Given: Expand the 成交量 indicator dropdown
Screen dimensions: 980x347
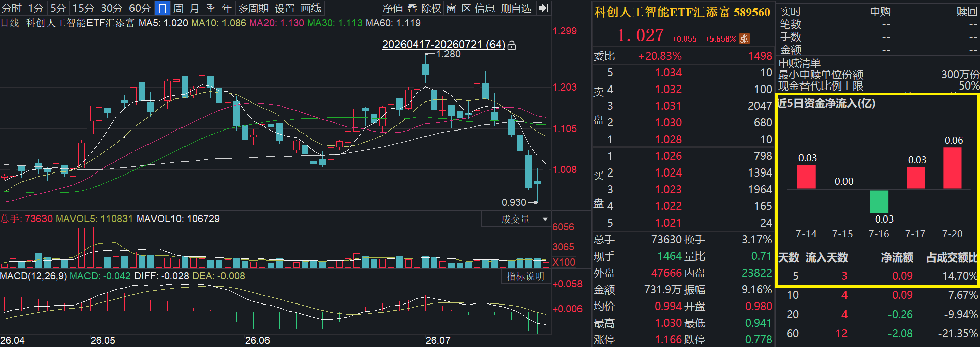Looking at the screenshot, I should click(516, 219).
